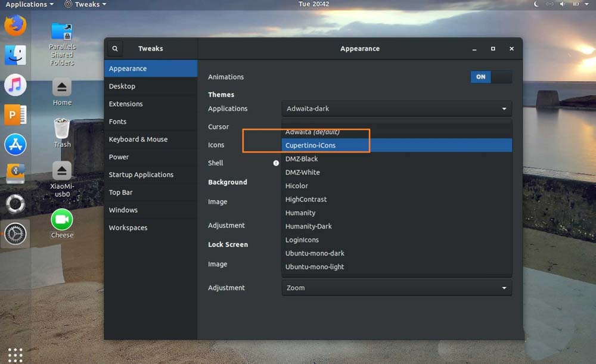Expand the Applications theme dropdown
The image size is (596, 364).
point(396,109)
